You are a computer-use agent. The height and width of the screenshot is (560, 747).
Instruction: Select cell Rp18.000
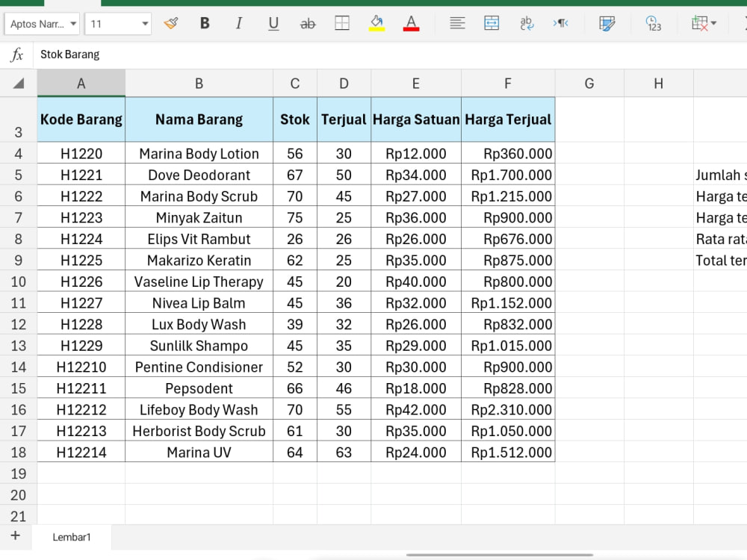point(416,388)
